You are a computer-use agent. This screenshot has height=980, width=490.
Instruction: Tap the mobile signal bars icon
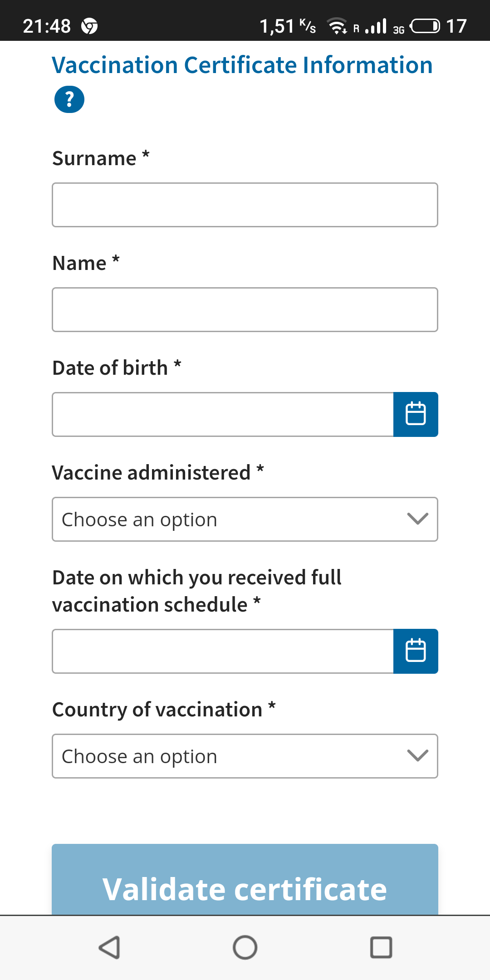pyautogui.click(x=376, y=26)
